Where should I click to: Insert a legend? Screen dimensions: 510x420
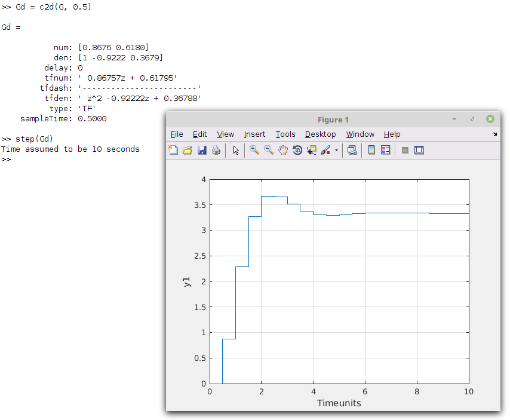pos(385,150)
